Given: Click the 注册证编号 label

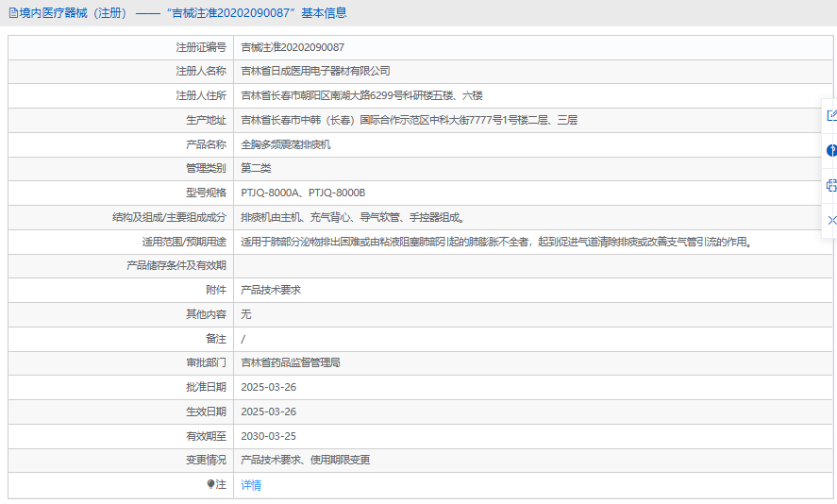Looking at the screenshot, I should click(x=201, y=47).
